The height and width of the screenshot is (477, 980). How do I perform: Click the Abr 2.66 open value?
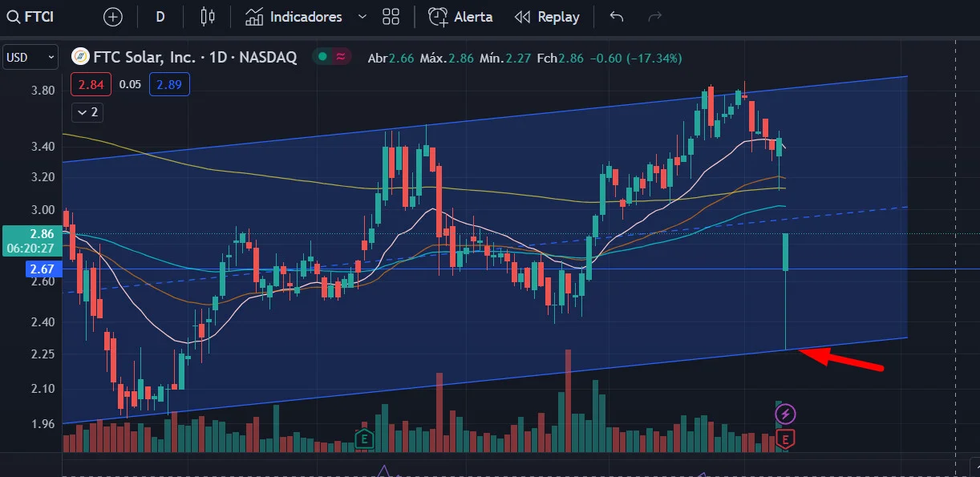pyautogui.click(x=391, y=58)
